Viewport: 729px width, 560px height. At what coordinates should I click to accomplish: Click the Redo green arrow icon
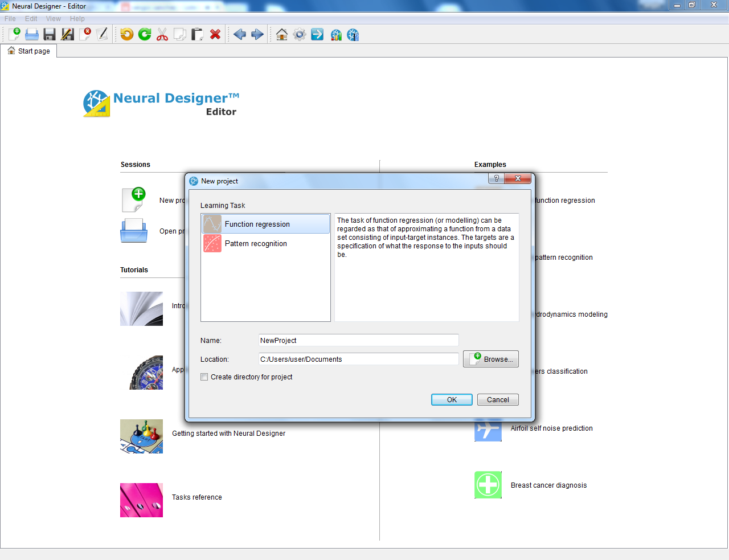[145, 34]
